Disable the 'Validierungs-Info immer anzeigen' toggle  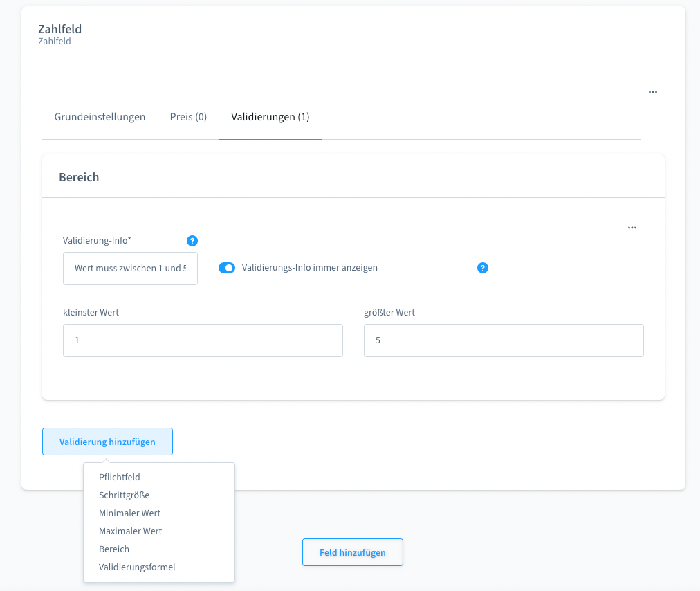[x=227, y=268]
